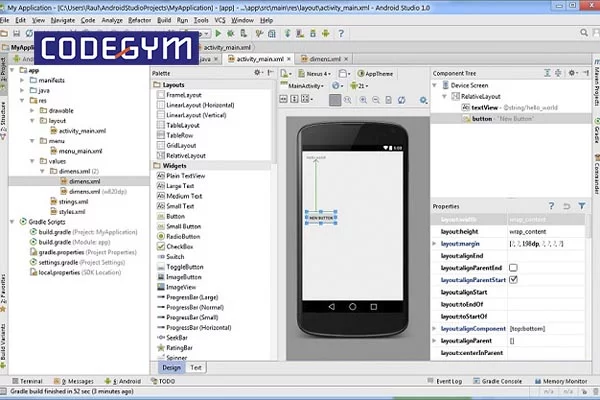Open the Navigate menu
600x400 pixels.
coord(63,20)
